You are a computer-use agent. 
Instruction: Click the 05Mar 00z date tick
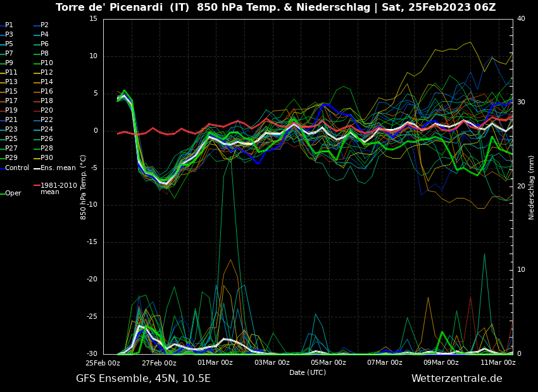(x=328, y=362)
